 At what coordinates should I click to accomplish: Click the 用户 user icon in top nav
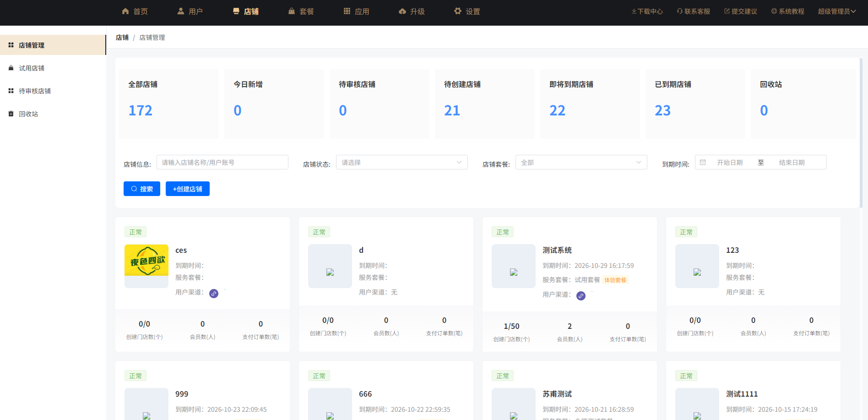(x=180, y=11)
